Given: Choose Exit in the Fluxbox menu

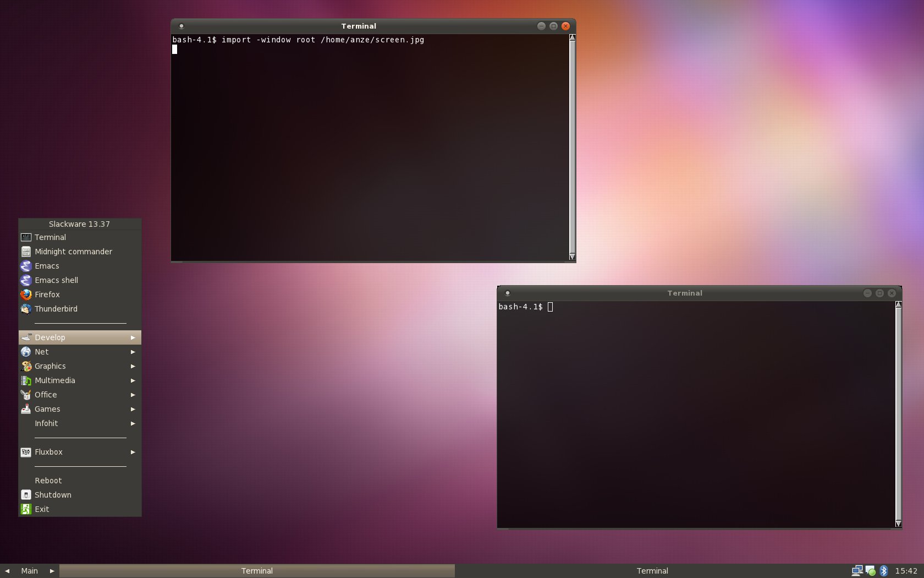Looking at the screenshot, I should (80, 509).
